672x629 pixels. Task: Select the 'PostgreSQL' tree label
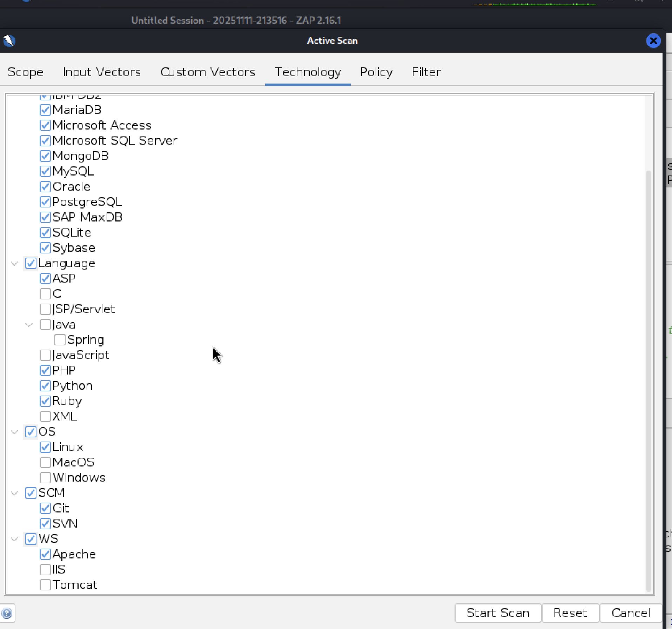pos(87,202)
